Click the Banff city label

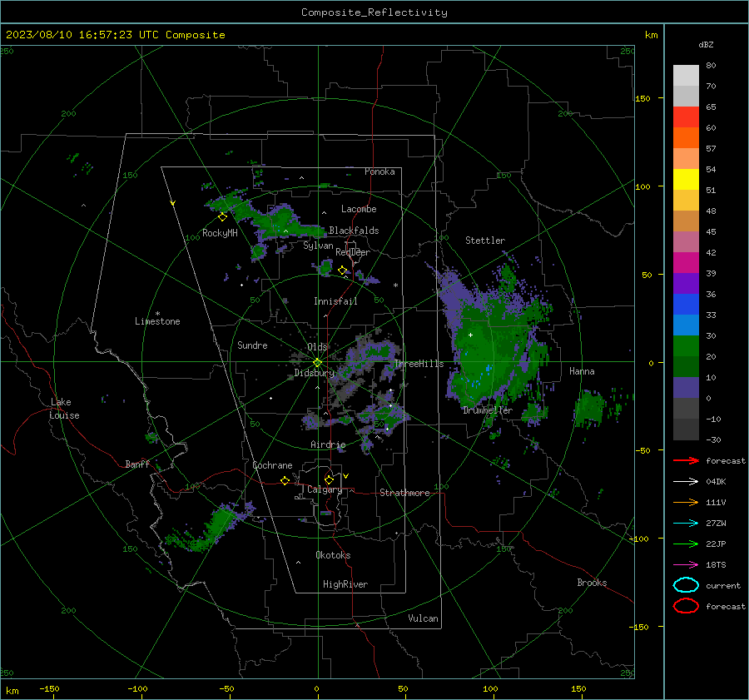(137, 464)
